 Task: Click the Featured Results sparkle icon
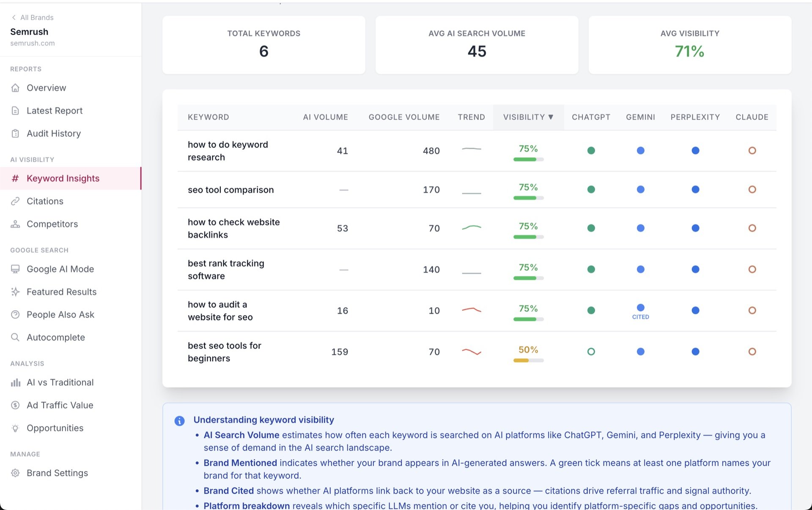click(15, 292)
